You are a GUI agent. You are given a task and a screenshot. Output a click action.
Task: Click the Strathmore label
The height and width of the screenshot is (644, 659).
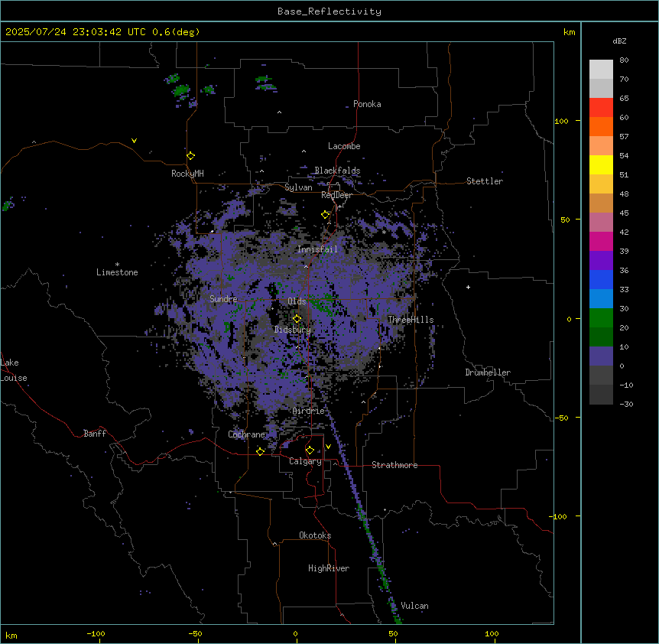point(394,465)
